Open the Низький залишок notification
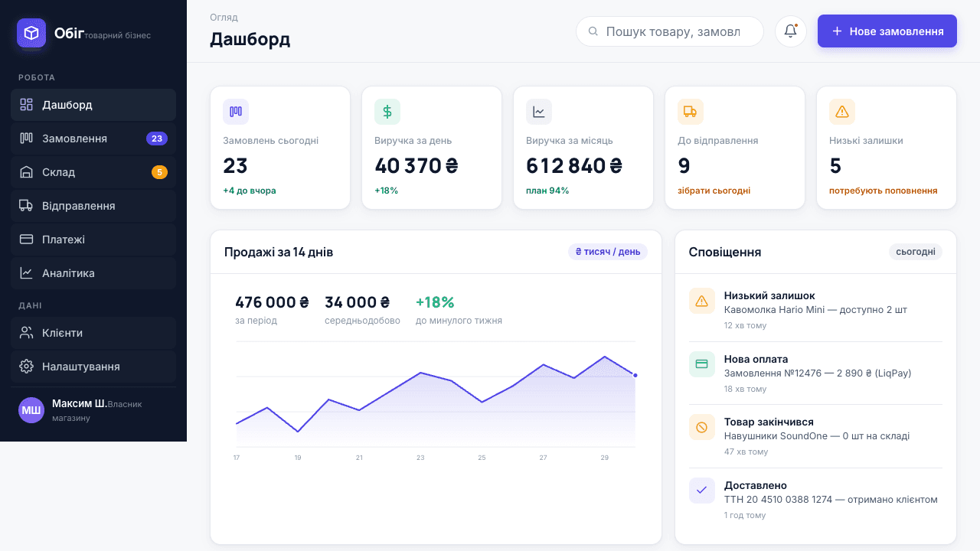980x551 pixels. click(815, 310)
